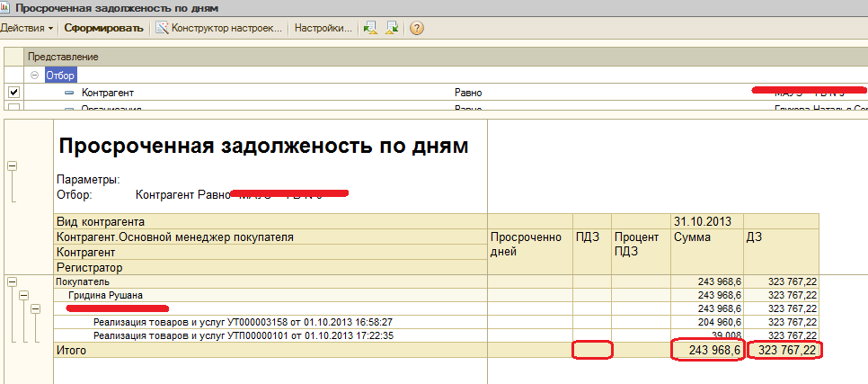Click the report window title bar icon
The width and height of the screenshot is (868, 384).
click(x=7, y=7)
